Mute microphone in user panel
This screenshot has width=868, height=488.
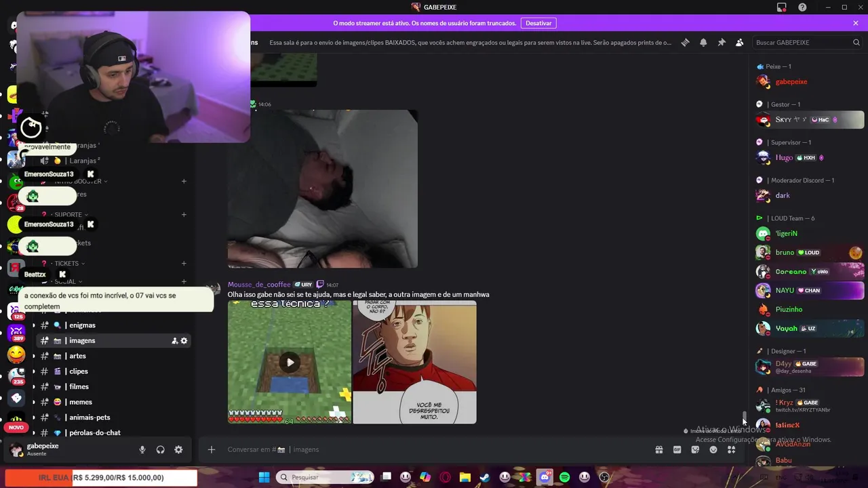142,449
